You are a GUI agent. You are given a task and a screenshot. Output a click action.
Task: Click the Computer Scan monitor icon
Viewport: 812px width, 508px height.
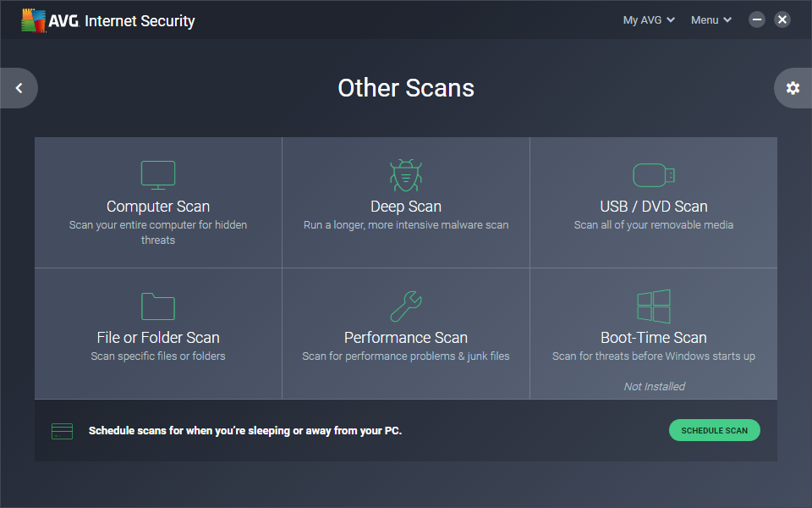pos(158,175)
